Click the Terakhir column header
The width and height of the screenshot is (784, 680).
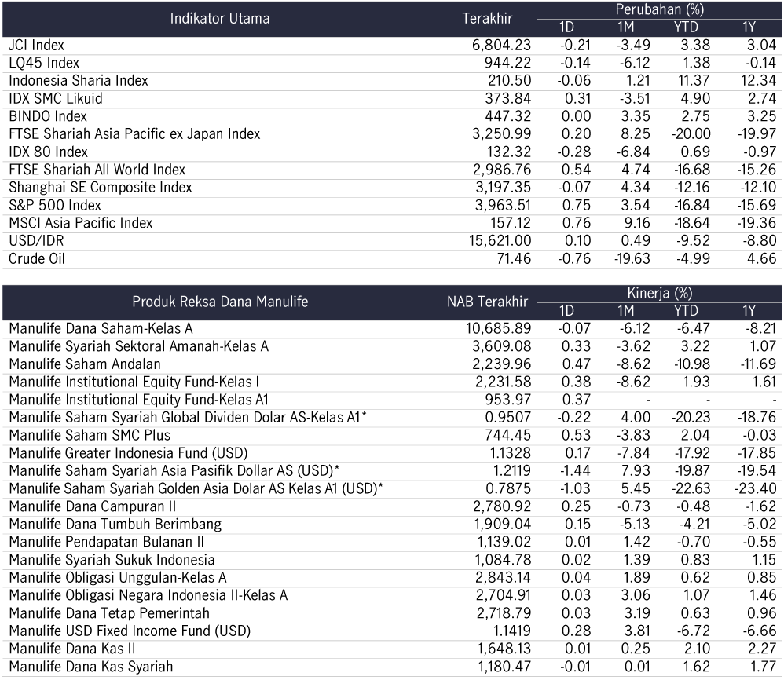click(x=488, y=19)
